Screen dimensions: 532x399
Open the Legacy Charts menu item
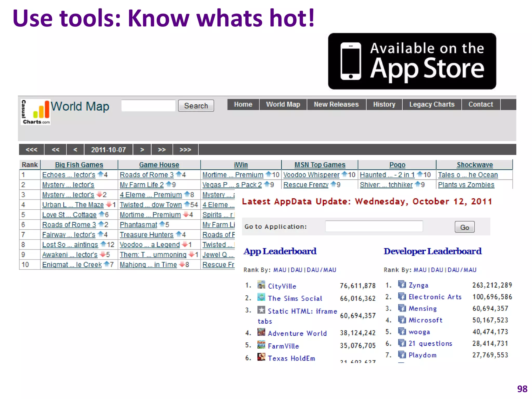coord(432,104)
